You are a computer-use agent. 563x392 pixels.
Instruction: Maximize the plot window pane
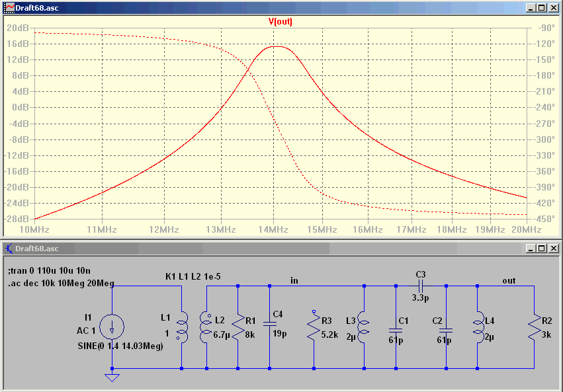542,7
